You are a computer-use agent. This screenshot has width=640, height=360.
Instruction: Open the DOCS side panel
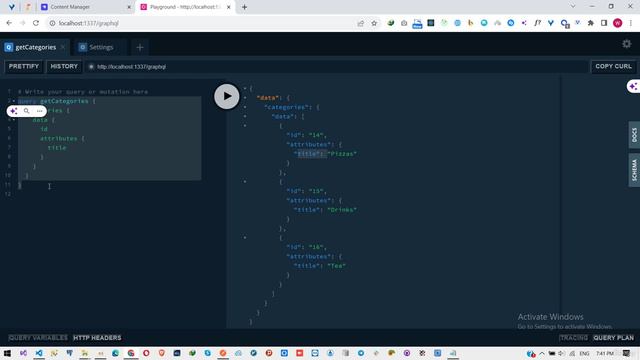pos(634,135)
